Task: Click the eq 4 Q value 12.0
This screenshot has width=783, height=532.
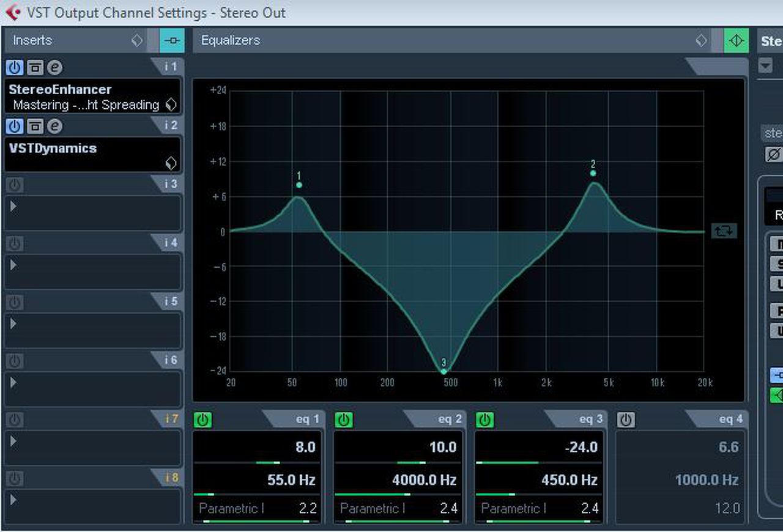Action: (727, 508)
